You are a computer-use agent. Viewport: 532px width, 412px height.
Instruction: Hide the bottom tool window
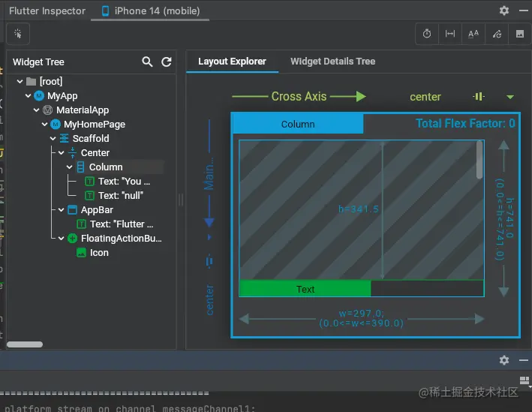tap(524, 360)
